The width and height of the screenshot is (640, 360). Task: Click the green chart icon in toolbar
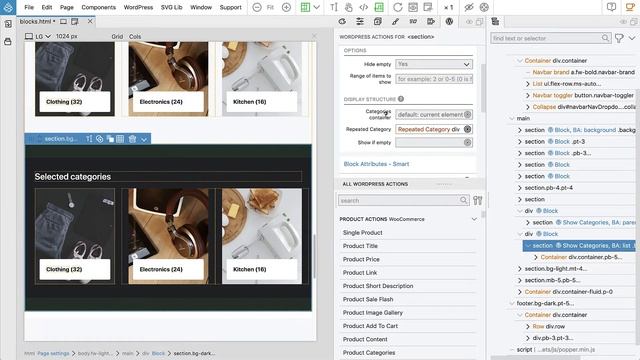379,7
